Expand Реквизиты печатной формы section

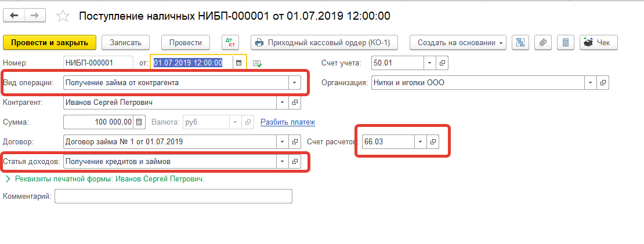pos(8,179)
